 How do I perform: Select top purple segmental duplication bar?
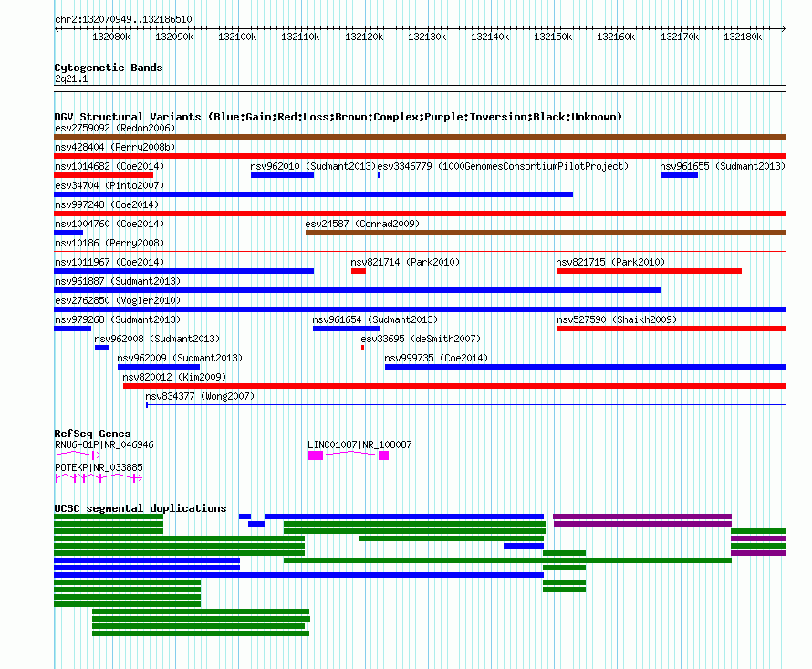click(642, 517)
